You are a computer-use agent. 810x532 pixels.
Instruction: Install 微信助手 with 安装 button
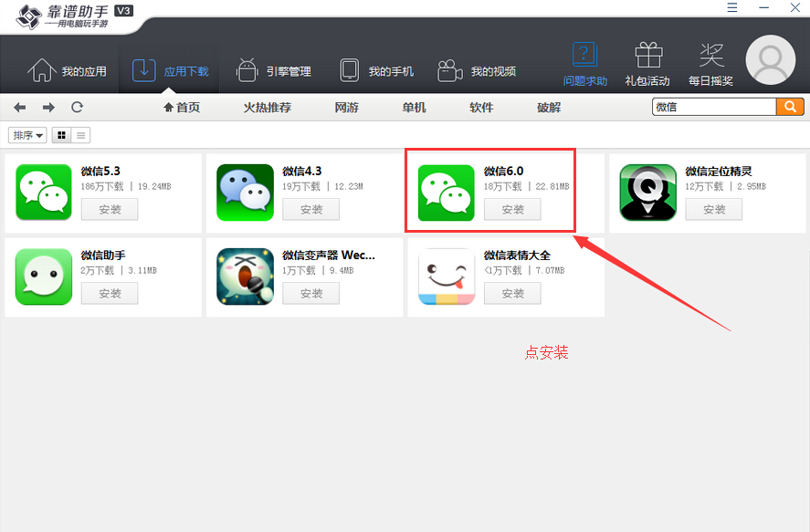110,293
